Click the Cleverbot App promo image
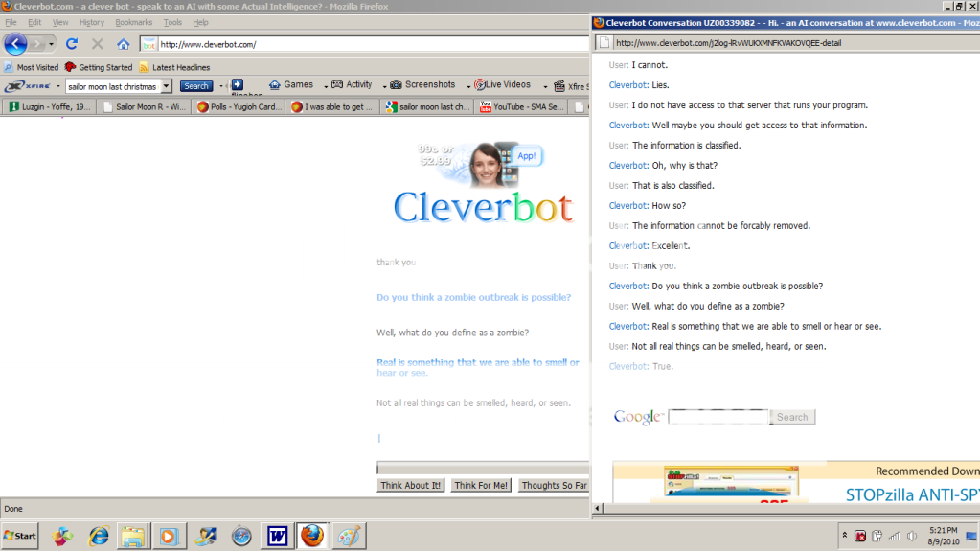The image size is (980, 551). (481, 164)
